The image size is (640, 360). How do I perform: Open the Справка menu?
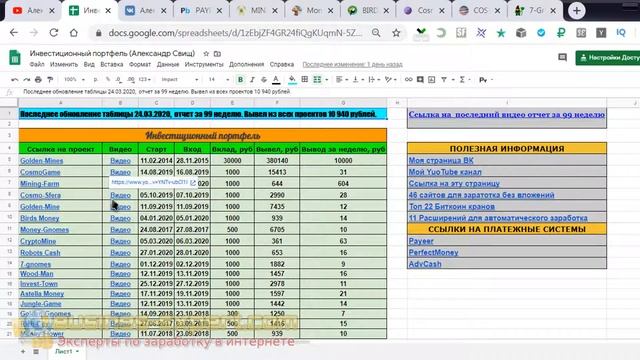(x=282, y=64)
